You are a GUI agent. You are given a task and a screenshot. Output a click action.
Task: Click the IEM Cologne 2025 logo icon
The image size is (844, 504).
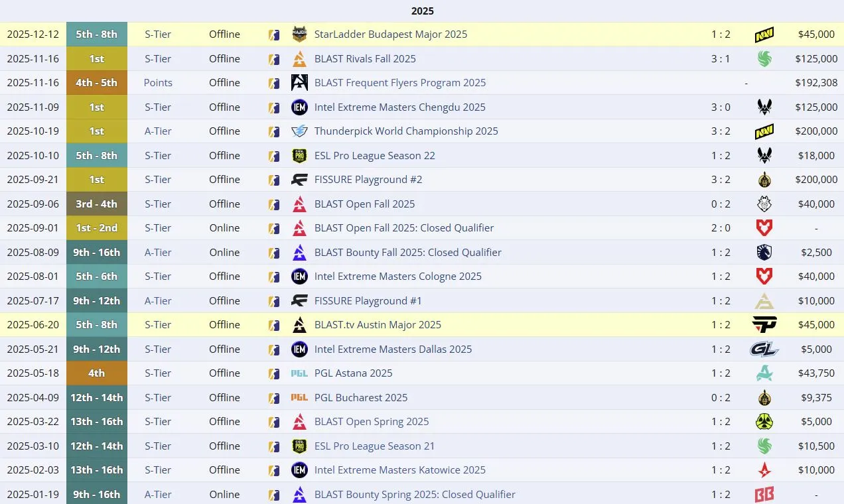[x=299, y=277]
